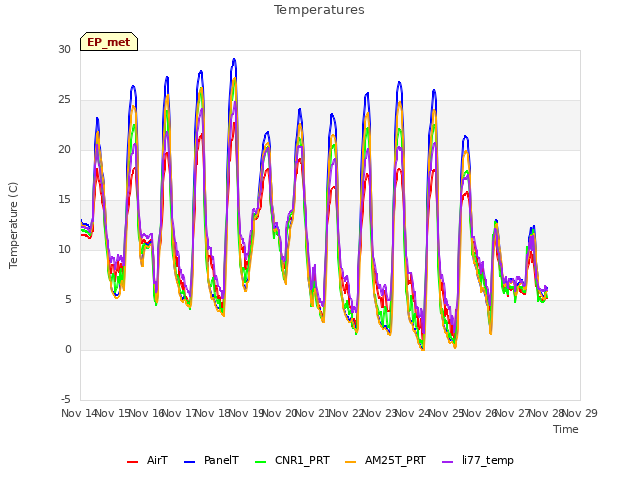The height and width of the screenshot is (480, 640).
Task: Click the Nov 14 x-axis tick label
Action: pyautogui.click(x=79, y=413)
